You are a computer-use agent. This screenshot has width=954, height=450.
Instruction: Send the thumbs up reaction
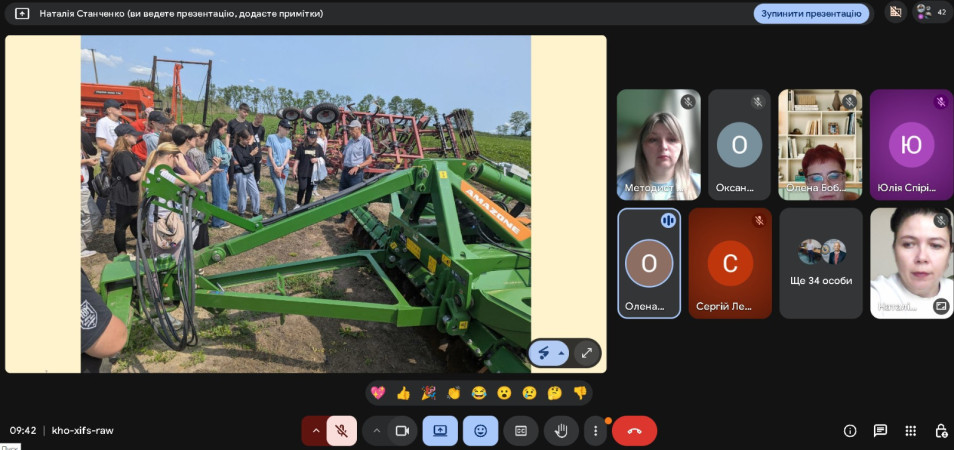click(x=403, y=393)
